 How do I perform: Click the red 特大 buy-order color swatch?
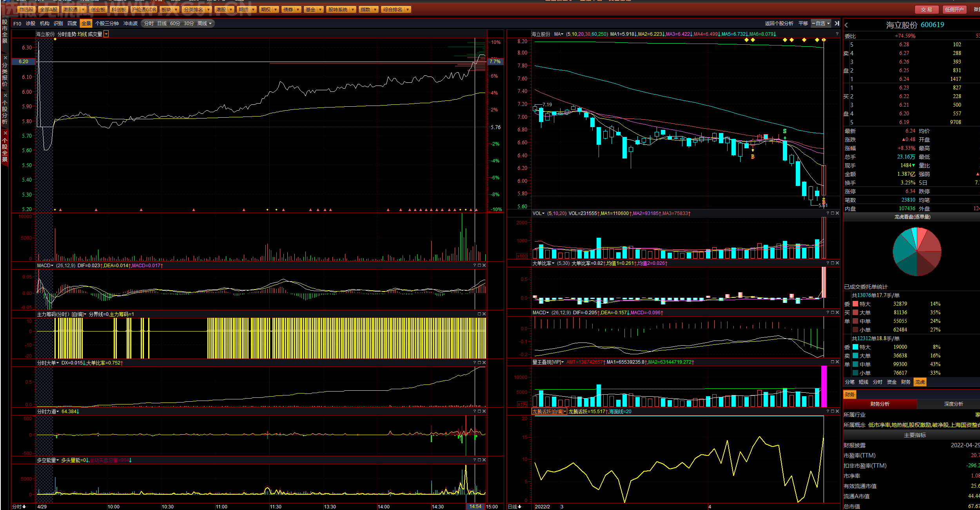point(855,304)
